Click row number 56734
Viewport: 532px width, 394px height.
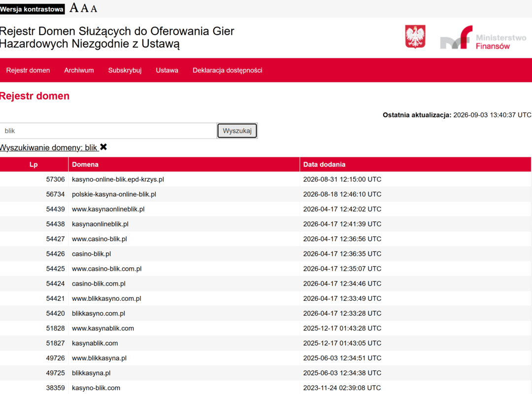pyautogui.click(x=55, y=194)
